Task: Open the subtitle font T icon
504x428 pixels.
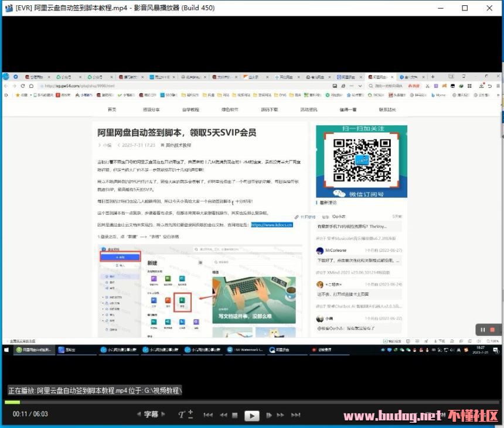Action: tap(182, 415)
